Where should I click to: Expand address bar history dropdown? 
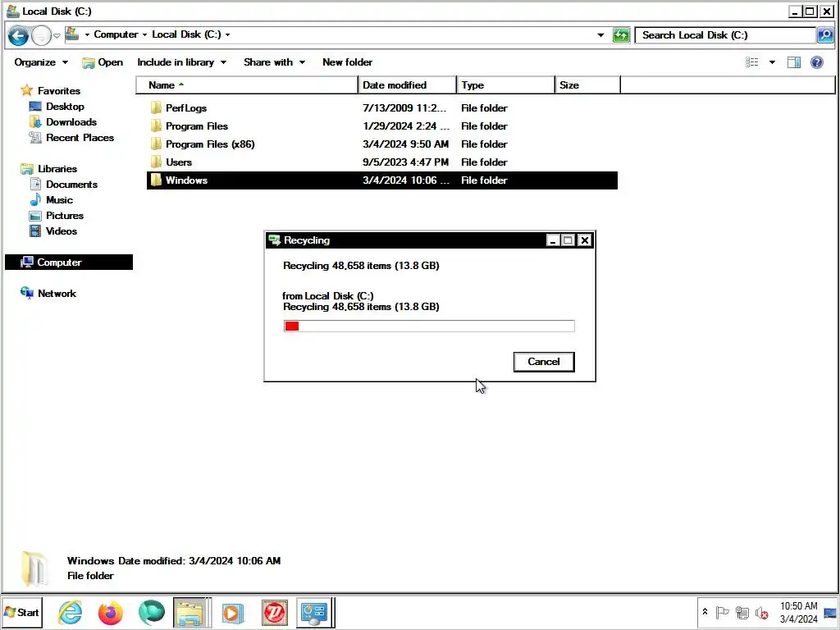tap(600, 35)
